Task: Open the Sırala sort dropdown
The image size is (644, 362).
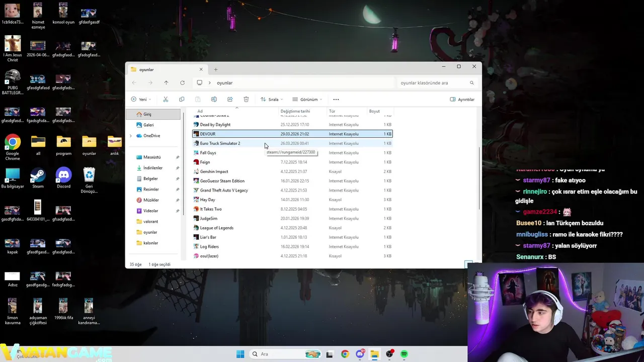Action: (x=272, y=99)
